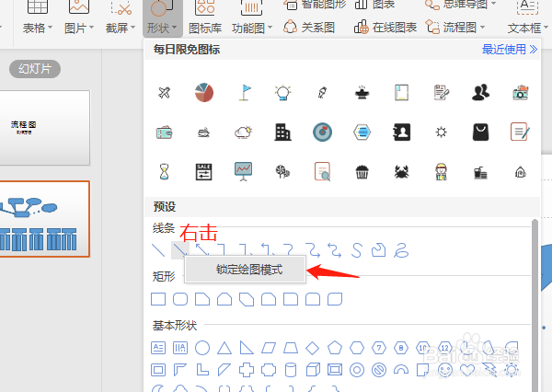
Task: Select the rounded rectangle shape
Action: (x=180, y=299)
